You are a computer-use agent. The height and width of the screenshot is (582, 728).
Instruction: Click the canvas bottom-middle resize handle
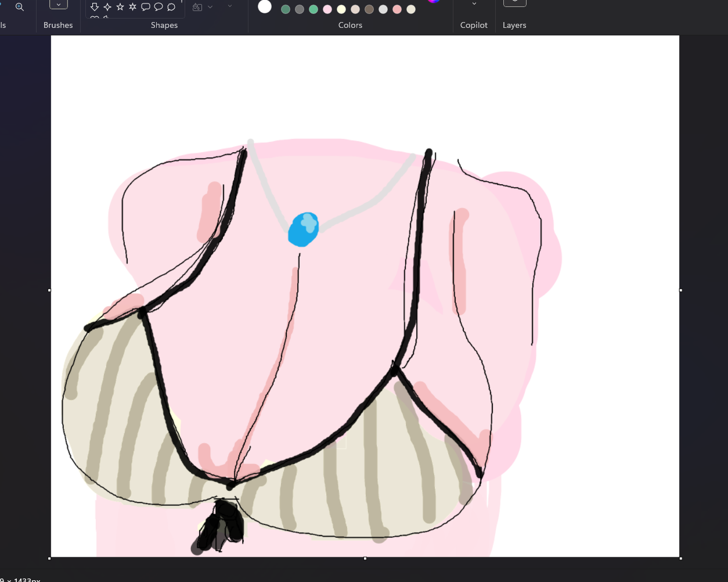point(365,558)
